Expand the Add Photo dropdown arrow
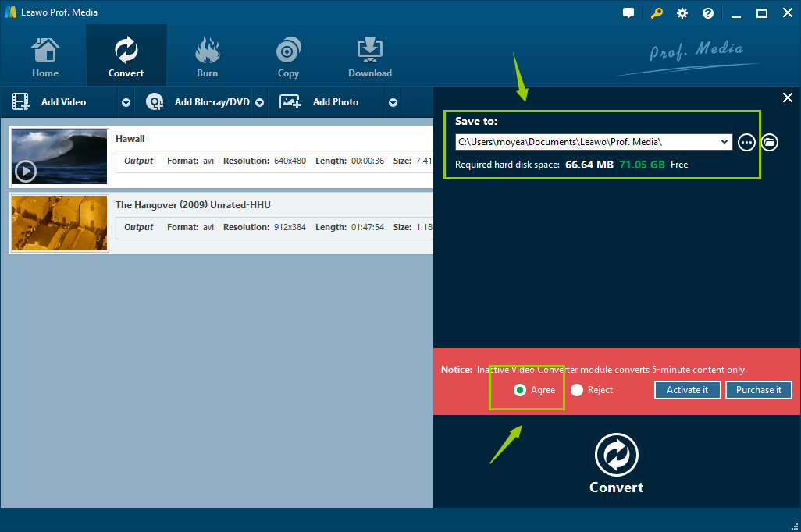This screenshot has width=801, height=532. tap(393, 103)
